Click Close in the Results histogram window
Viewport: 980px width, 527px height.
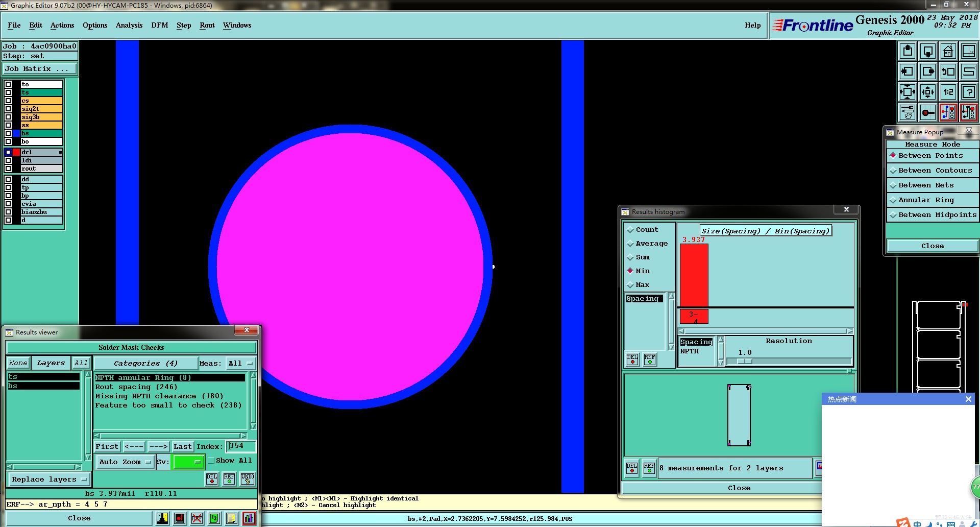739,488
